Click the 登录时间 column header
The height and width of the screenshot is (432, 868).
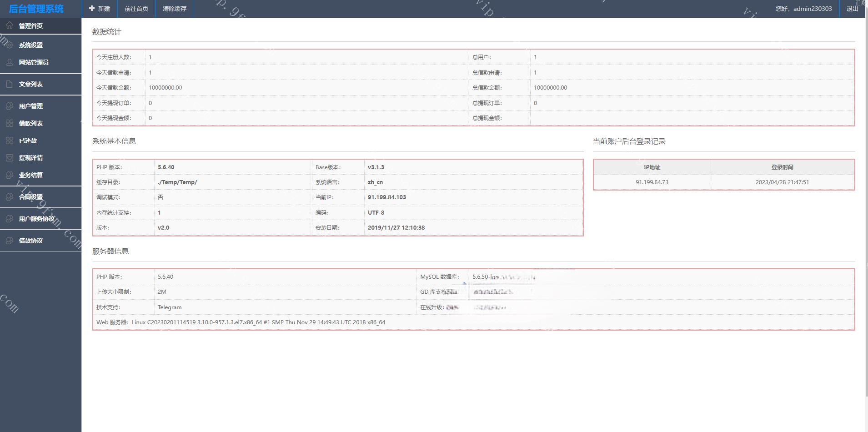782,167
